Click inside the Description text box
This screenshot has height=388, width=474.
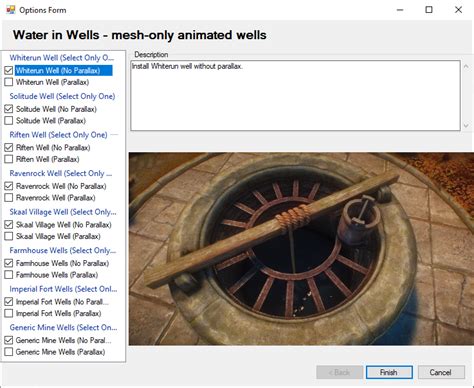coord(295,95)
